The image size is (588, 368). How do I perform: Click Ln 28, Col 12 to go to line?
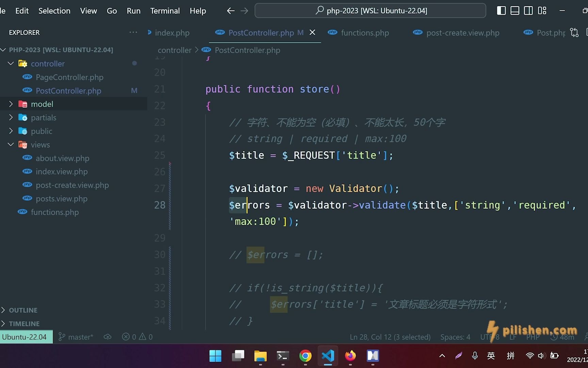390,337
